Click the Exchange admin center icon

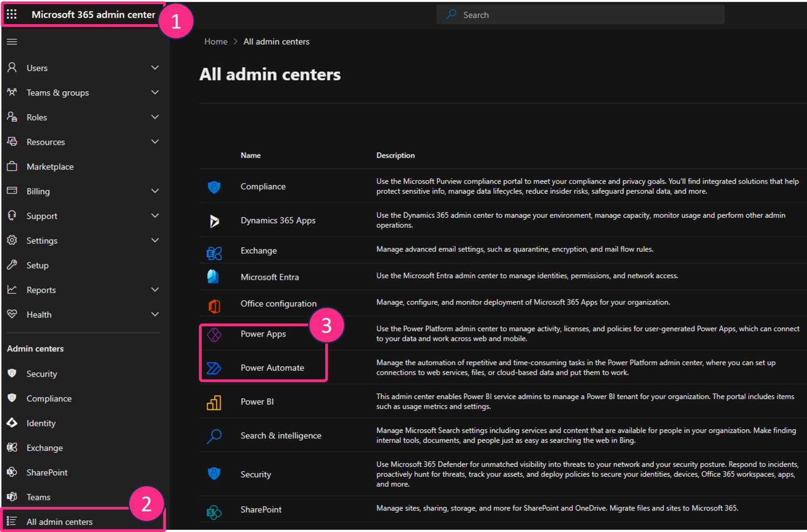click(214, 251)
